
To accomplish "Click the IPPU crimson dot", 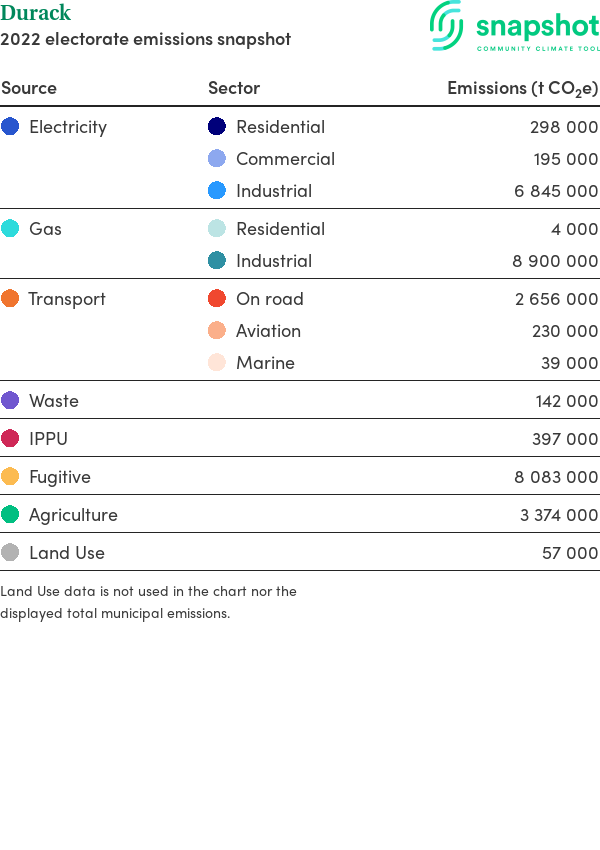I will click(x=10, y=438).
